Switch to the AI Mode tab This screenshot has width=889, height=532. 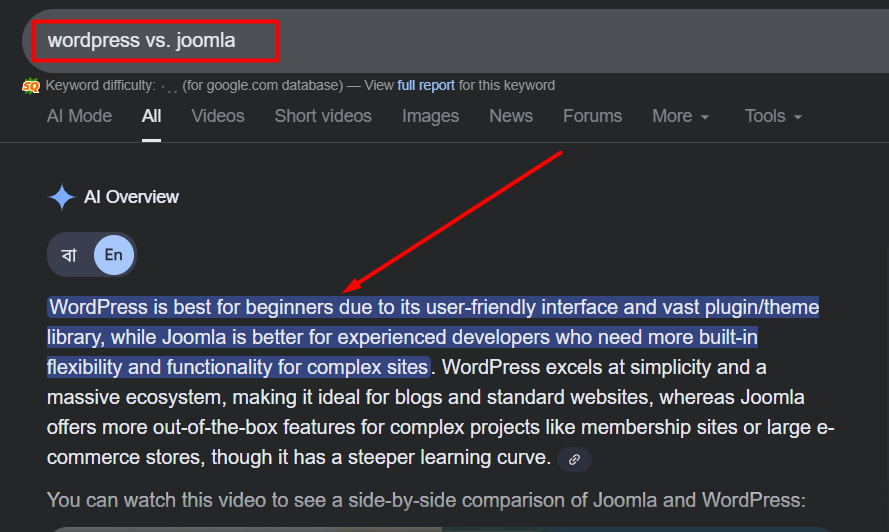(79, 116)
